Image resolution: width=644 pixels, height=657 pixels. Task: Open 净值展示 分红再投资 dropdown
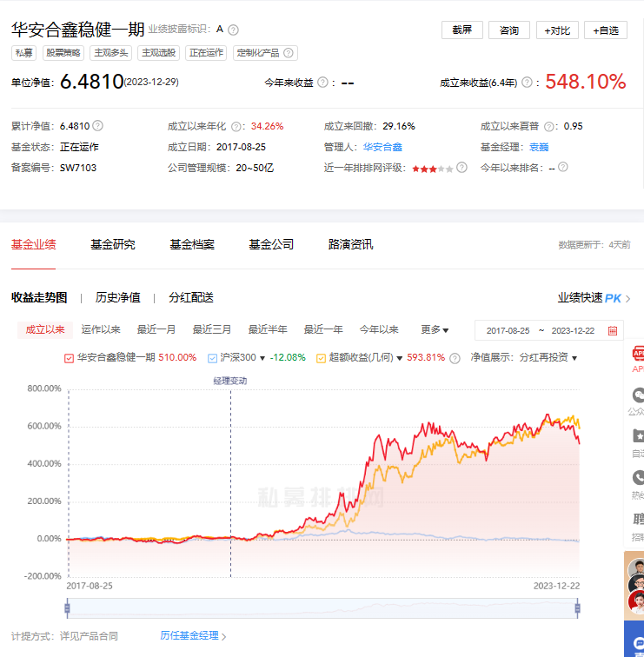(x=548, y=357)
